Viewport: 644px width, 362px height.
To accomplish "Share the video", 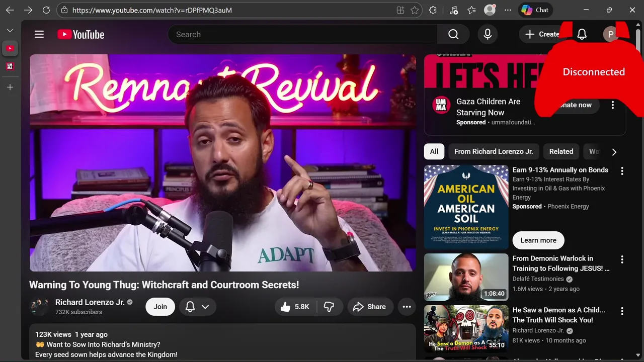I will [x=370, y=307].
